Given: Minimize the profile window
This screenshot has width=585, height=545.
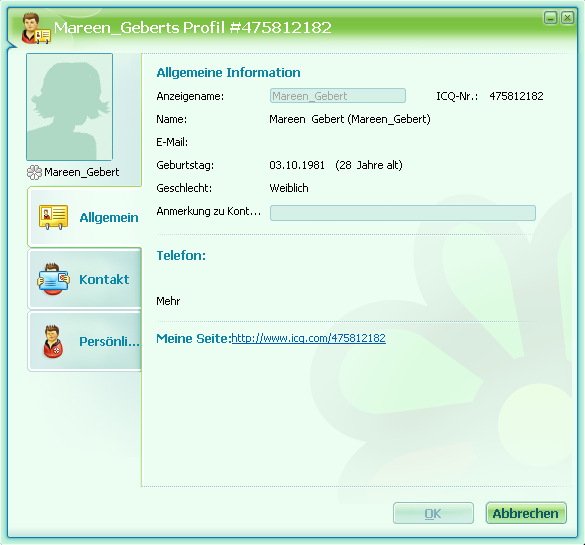Looking at the screenshot, I should point(551,17).
